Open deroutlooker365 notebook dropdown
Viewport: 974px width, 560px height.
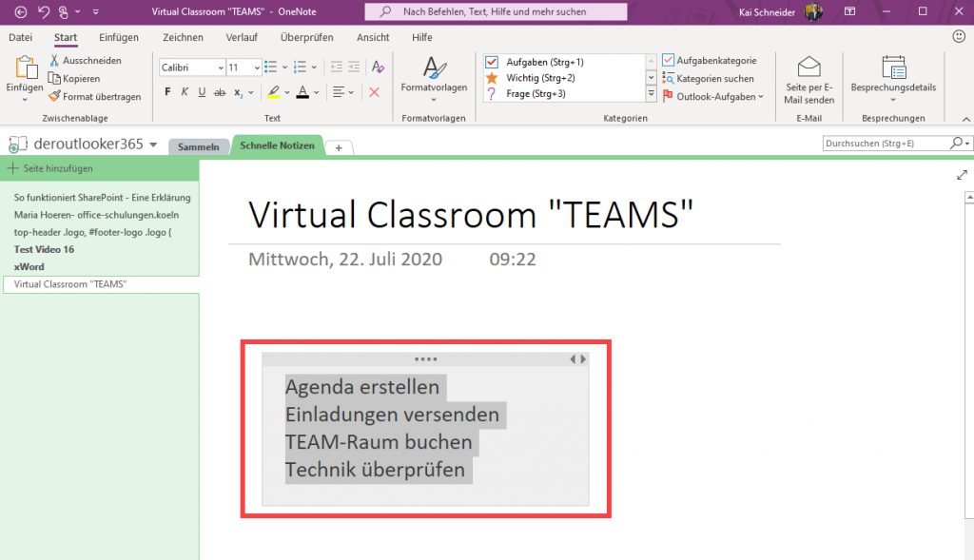click(x=153, y=145)
